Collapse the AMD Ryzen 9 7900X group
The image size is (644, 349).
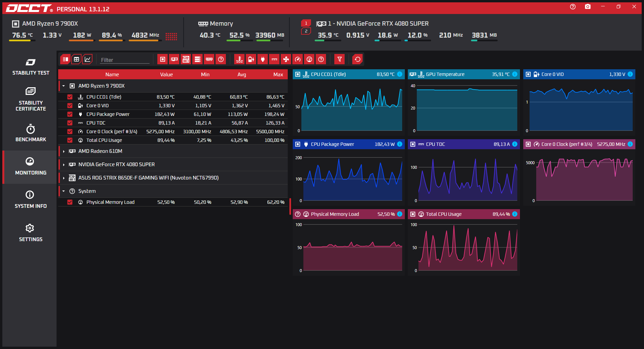tap(64, 86)
